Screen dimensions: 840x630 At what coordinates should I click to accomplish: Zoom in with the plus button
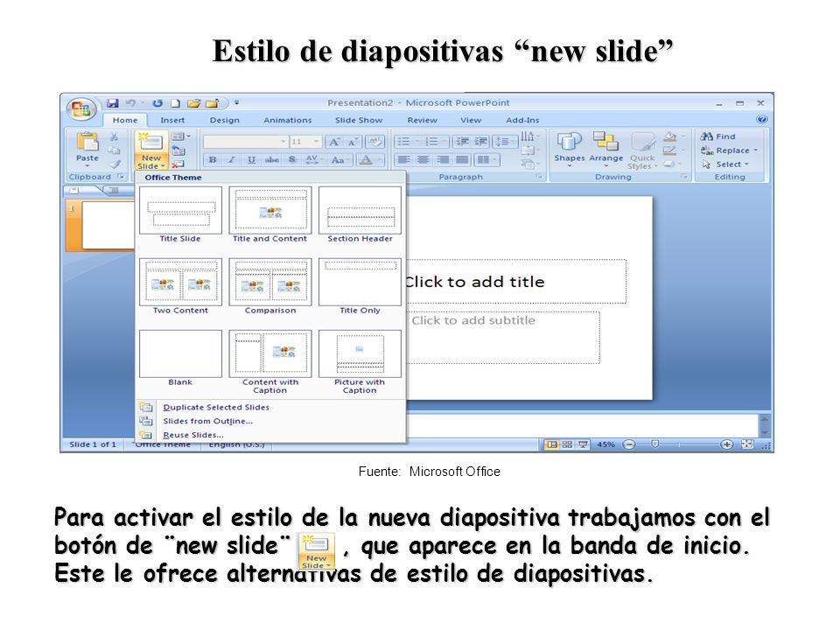point(726,444)
